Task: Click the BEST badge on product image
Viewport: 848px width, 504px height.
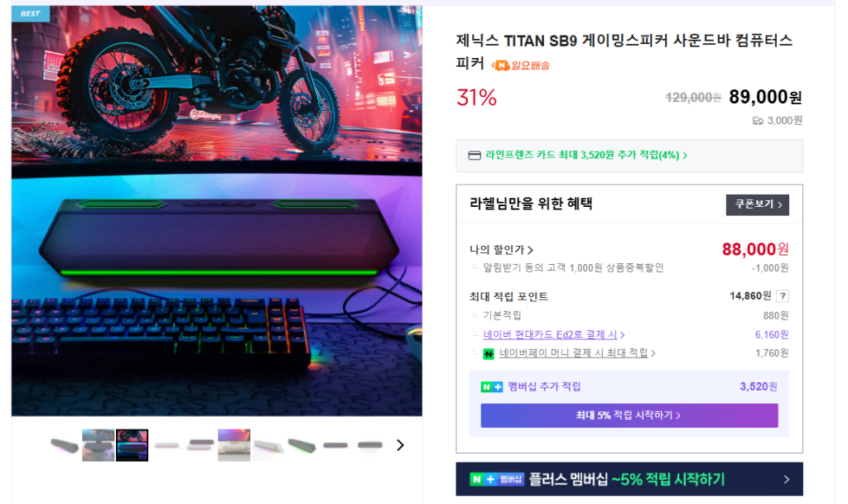Action: (31, 13)
